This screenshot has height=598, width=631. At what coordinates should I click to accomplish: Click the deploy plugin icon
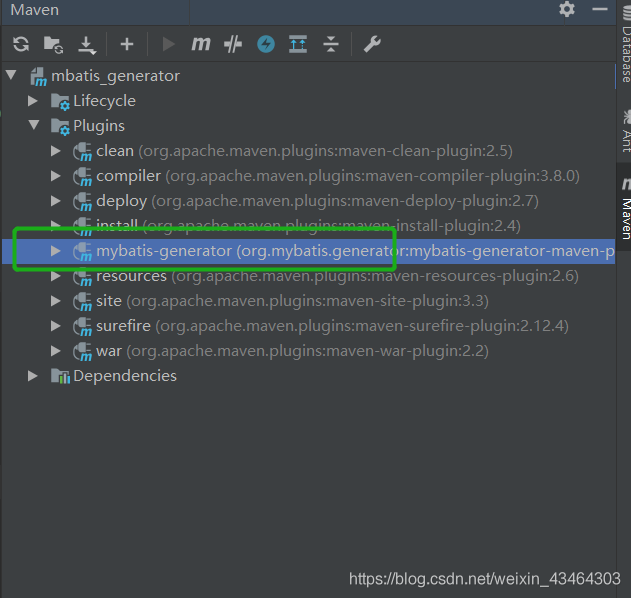click(82, 202)
